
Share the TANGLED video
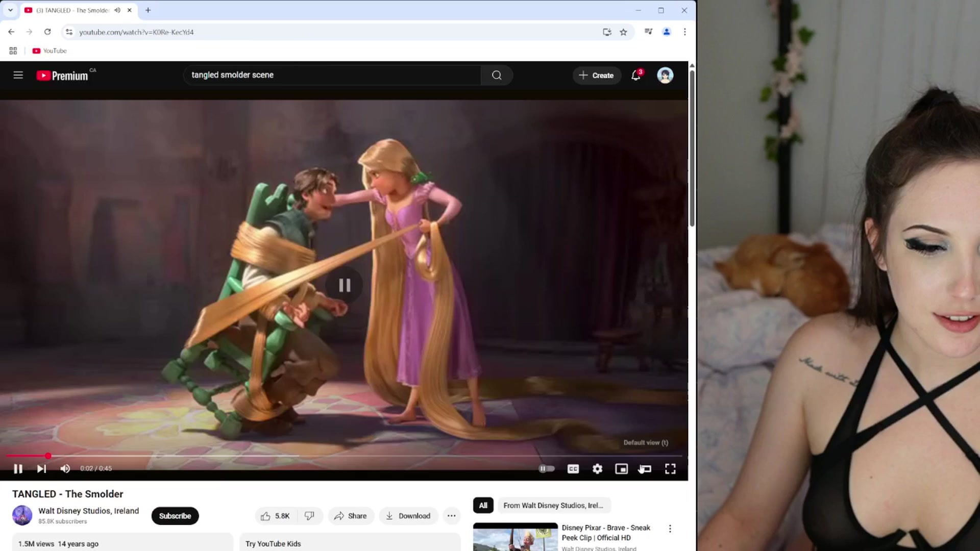(x=351, y=516)
